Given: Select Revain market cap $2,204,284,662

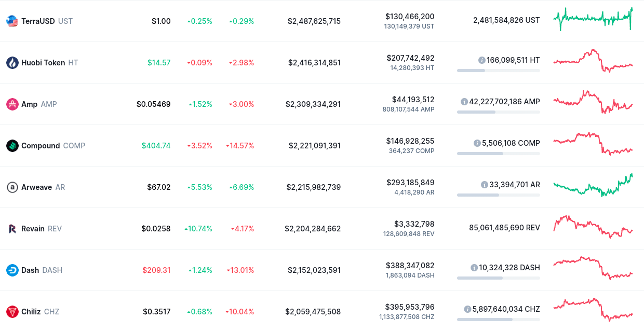Looking at the screenshot, I should [313, 229].
